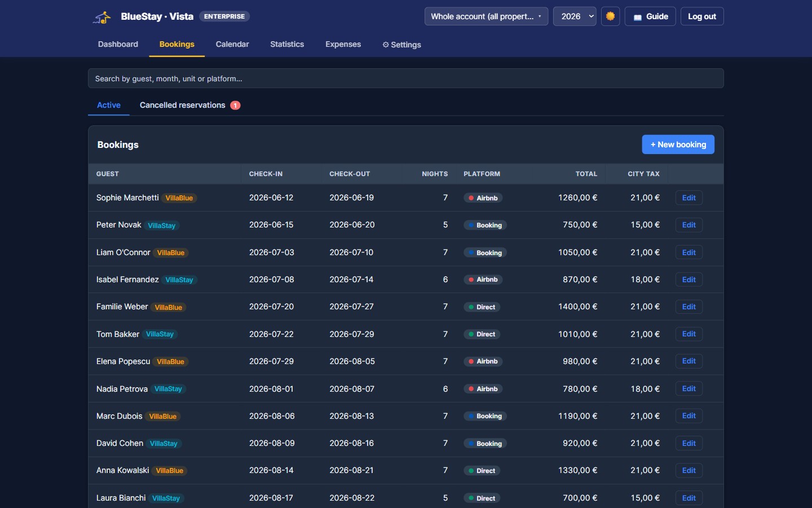812x508 pixels.
Task: Click Sophie Marchetti's Airbnb platform badge
Action: point(483,198)
